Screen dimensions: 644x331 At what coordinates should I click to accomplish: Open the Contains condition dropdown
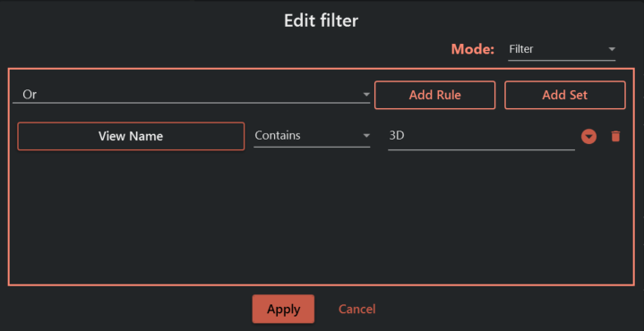tap(312, 136)
